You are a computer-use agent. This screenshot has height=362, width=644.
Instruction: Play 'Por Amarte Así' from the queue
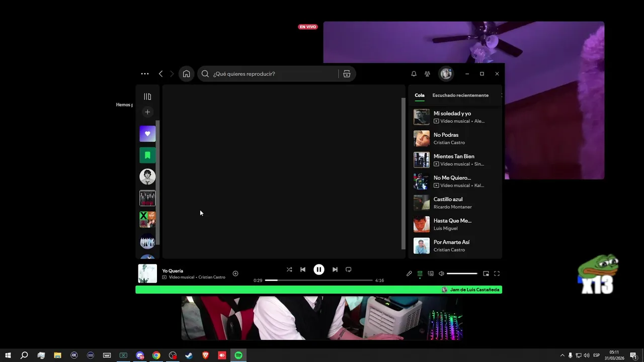tap(456, 246)
